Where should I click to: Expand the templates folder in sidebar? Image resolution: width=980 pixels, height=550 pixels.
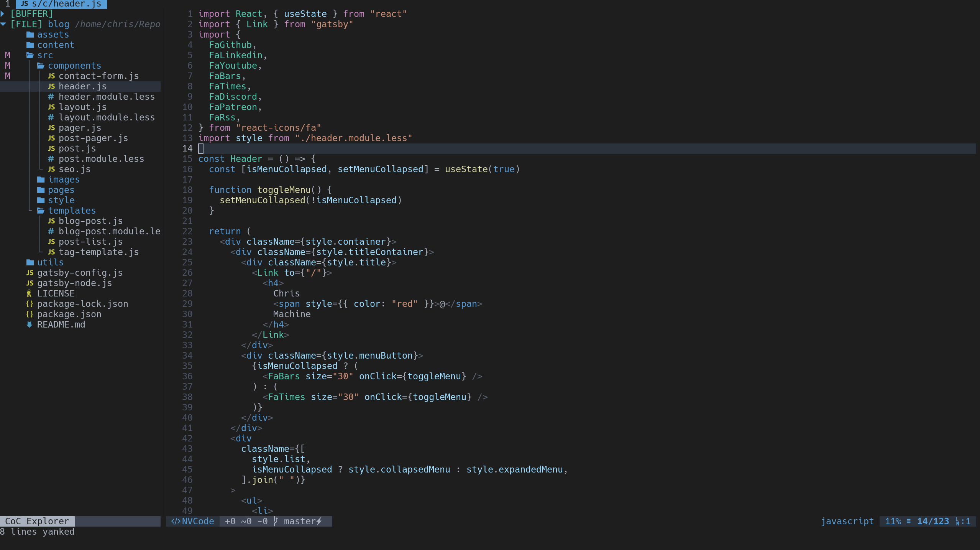[71, 210]
